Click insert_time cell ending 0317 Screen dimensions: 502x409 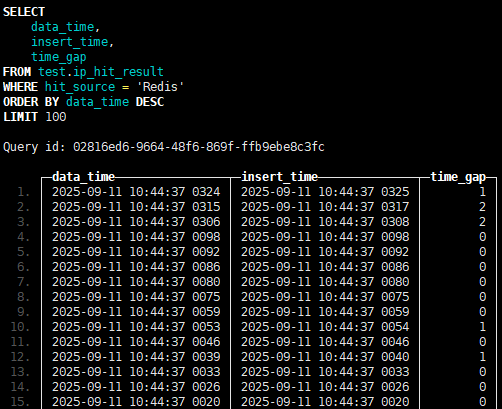tap(325, 207)
